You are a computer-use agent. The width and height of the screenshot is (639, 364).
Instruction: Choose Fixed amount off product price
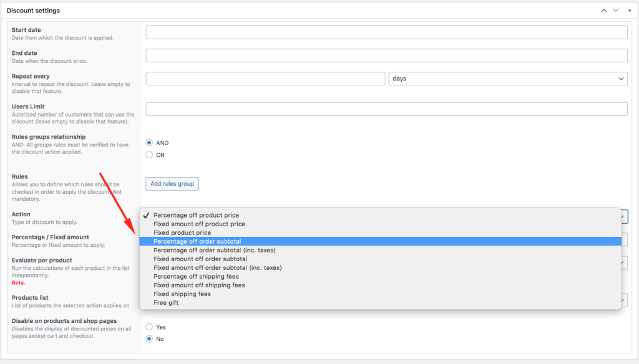pyautogui.click(x=199, y=224)
